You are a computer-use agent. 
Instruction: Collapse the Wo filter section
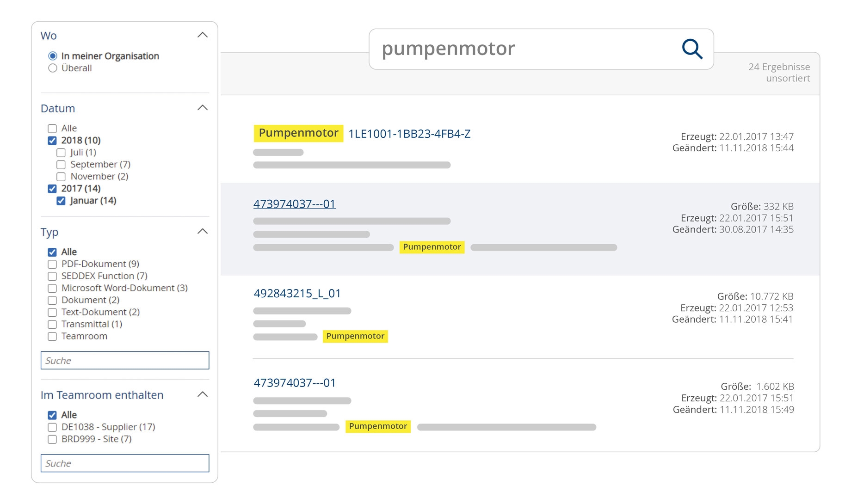click(x=203, y=35)
